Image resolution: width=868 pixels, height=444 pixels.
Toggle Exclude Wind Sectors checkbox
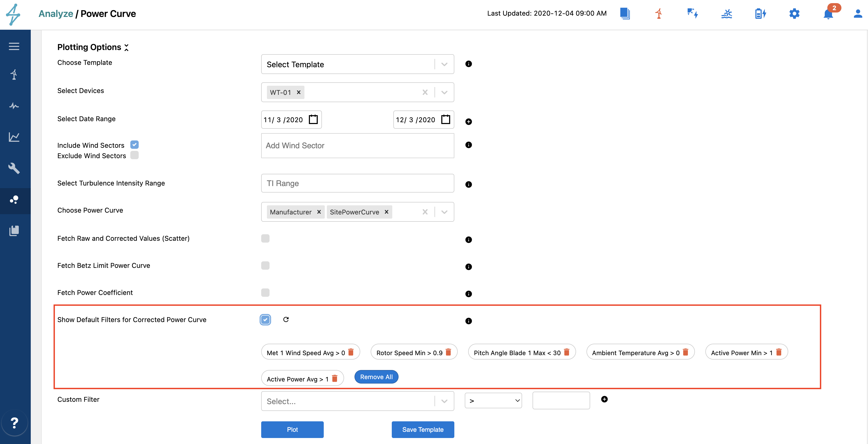135,155
